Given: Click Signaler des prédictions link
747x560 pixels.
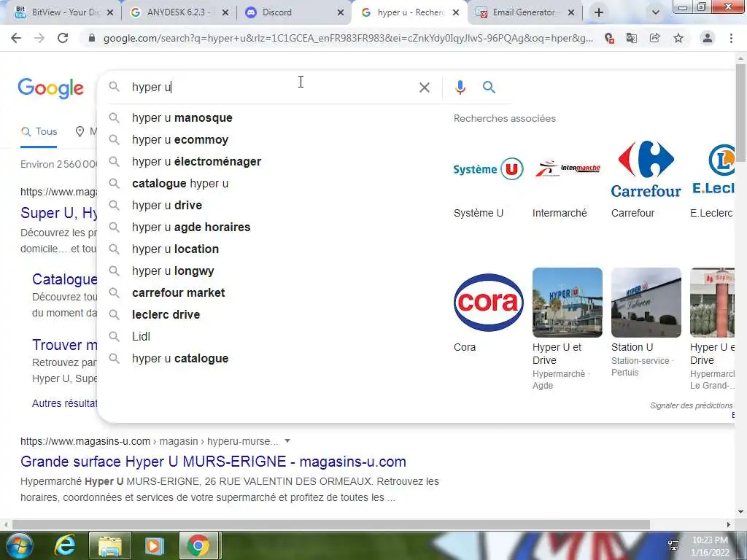Looking at the screenshot, I should [692, 405].
